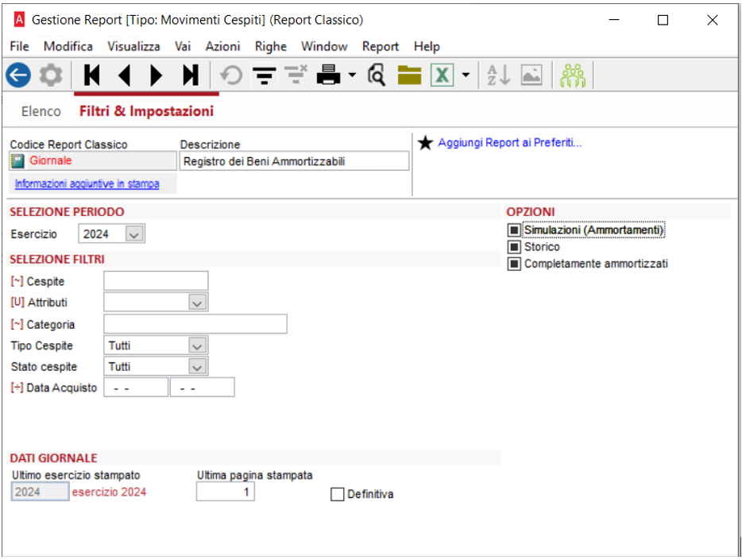Toggle the Storico checkbox
The height and width of the screenshot is (560, 742).
(514, 247)
